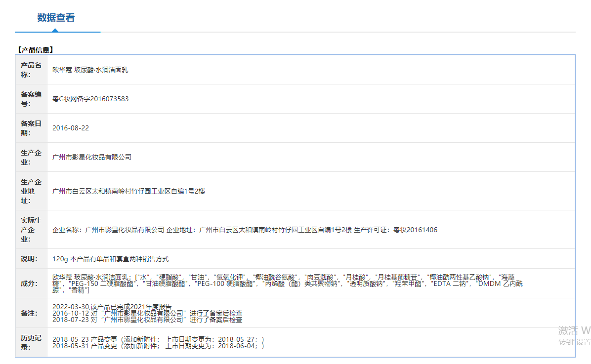Click the 实际生产企业 label cell
The height and width of the screenshot is (364, 591).
31,230
